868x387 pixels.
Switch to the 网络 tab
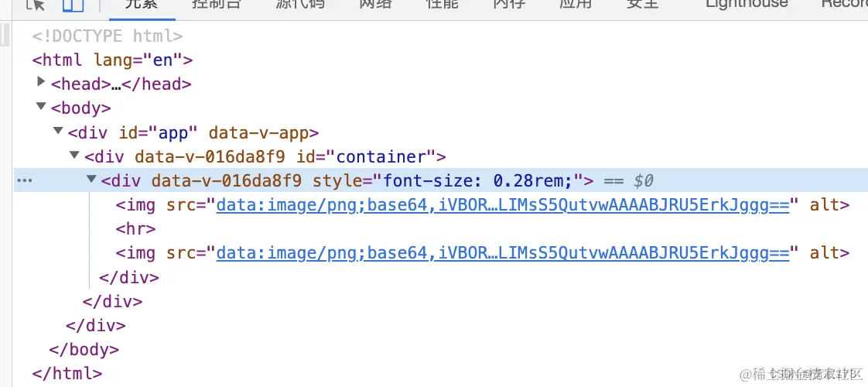coord(375,3)
